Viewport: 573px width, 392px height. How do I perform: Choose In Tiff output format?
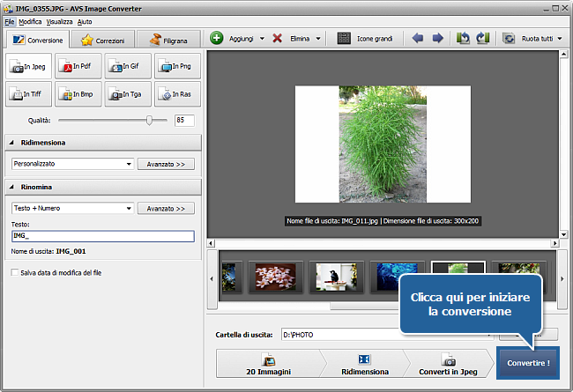click(28, 93)
